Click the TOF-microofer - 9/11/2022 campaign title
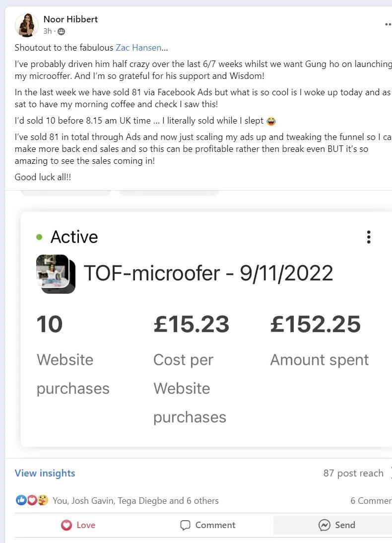This screenshot has height=543, width=392. (x=208, y=273)
